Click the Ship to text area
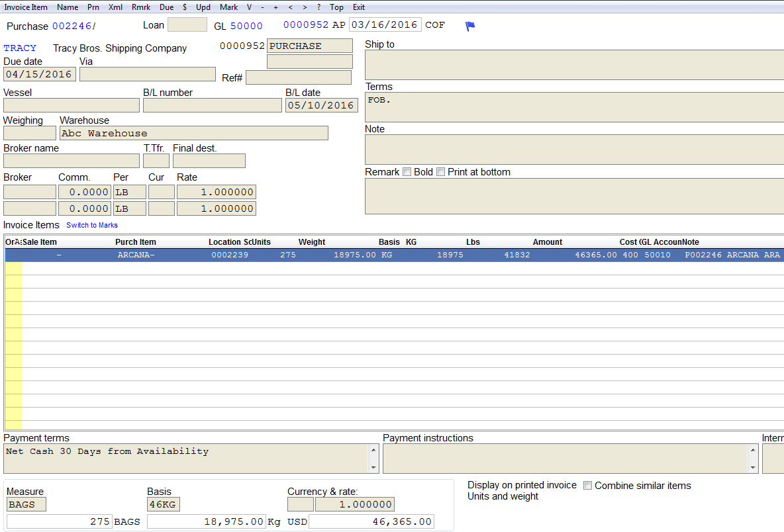Viewport: 784px width, 532px height. (x=575, y=64)
